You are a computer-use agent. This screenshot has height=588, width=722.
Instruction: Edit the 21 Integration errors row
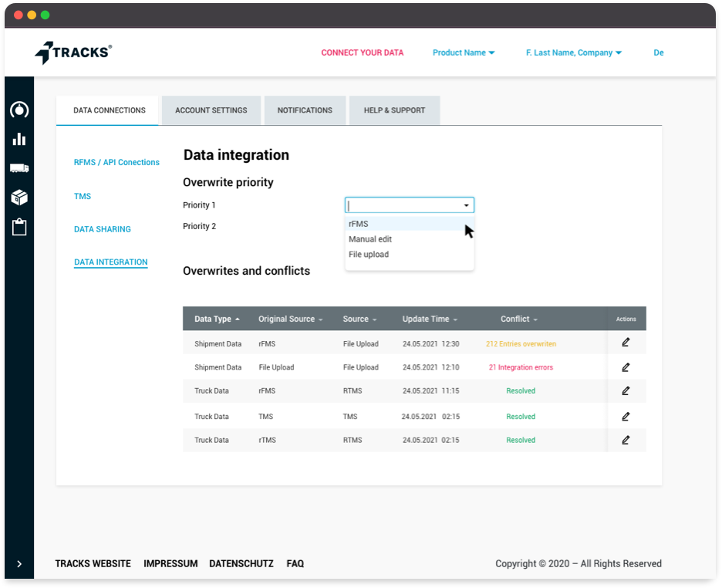tap(626, 367)
